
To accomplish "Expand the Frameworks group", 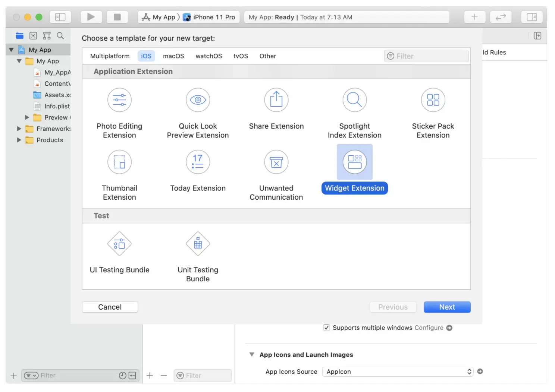I will [19, 129].
